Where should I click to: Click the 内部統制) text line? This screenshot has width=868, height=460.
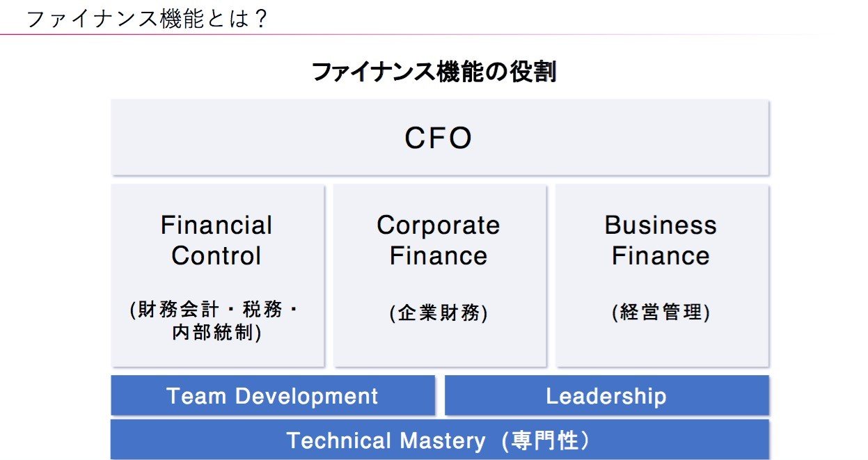point(216,333)
